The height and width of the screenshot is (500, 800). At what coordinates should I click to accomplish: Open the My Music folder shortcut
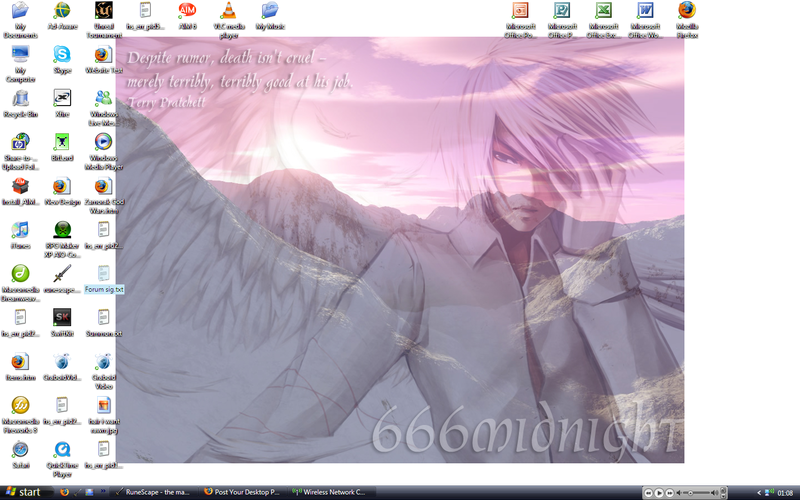(x=270, y=15)
